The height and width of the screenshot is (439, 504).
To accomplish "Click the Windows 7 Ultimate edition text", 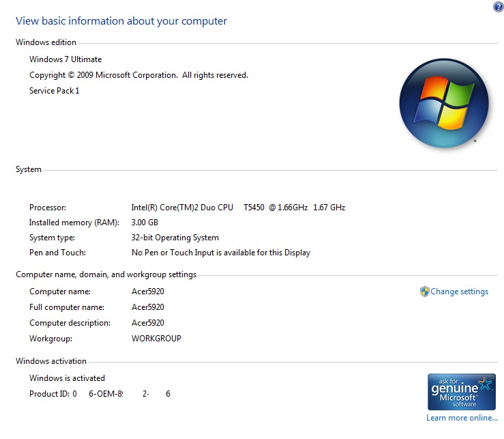I will tap(65, 59).
